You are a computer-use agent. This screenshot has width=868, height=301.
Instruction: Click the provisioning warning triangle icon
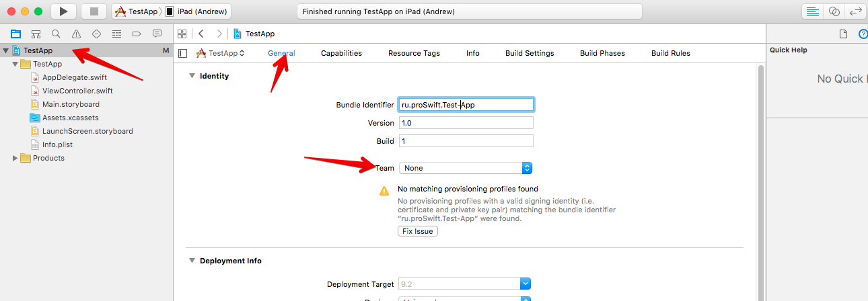click(384, 191)
